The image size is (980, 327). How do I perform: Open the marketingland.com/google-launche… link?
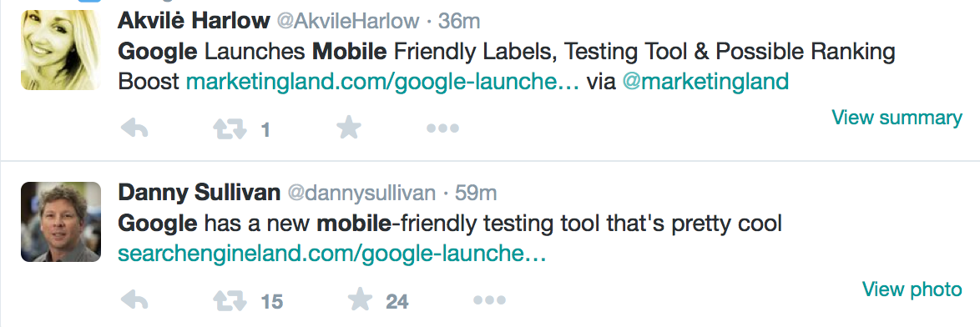[x=383, y=82]
